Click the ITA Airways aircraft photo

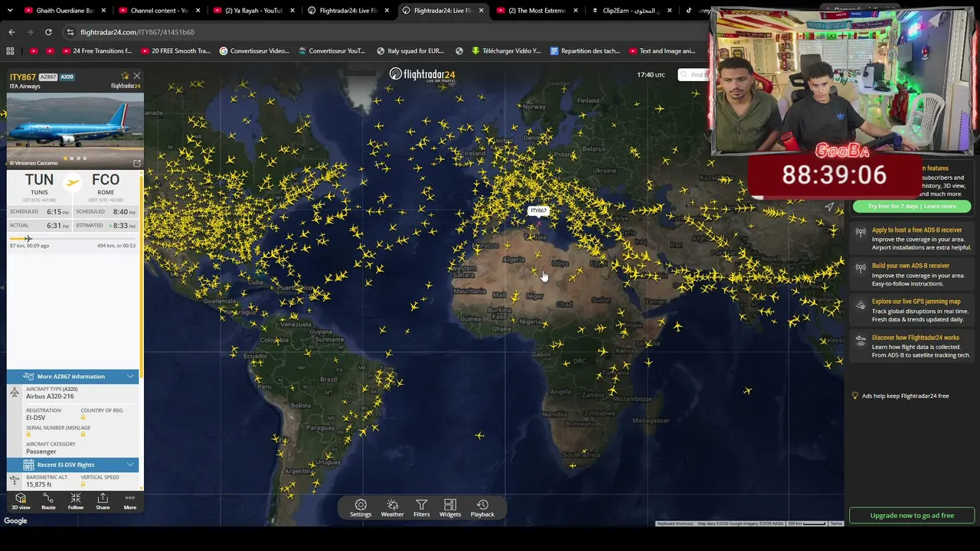(74, 130)
